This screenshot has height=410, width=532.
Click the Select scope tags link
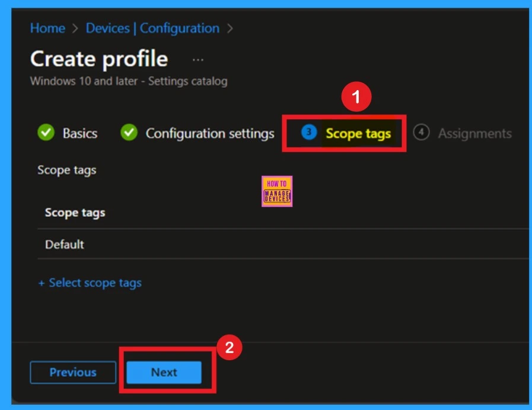pos(90,283)
